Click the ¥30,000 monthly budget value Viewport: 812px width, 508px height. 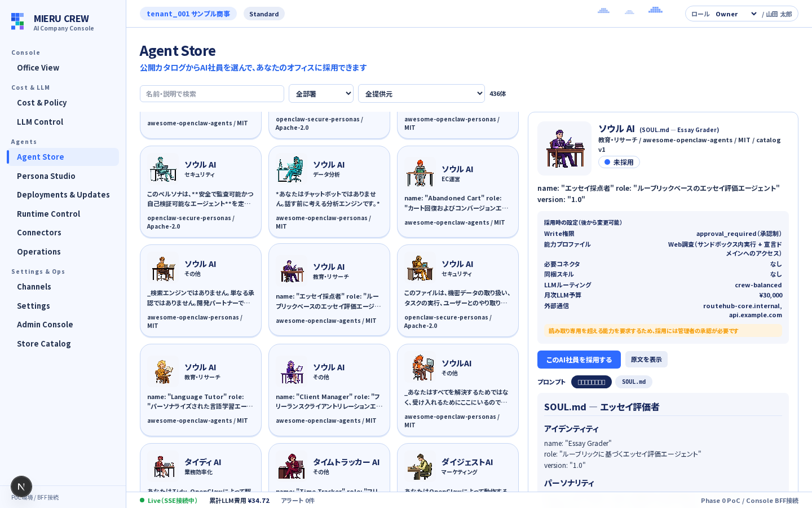pyautogui.click(x=771, y=295)
